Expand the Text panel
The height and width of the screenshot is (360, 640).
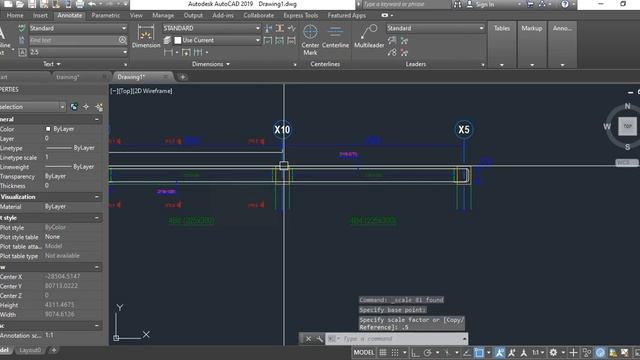[52, 64]
